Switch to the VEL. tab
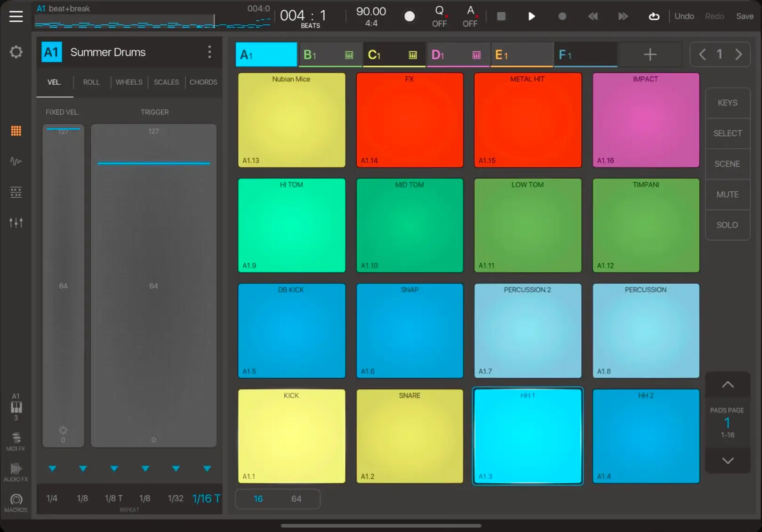The image size is (762, 532). [x=55, y=82]
